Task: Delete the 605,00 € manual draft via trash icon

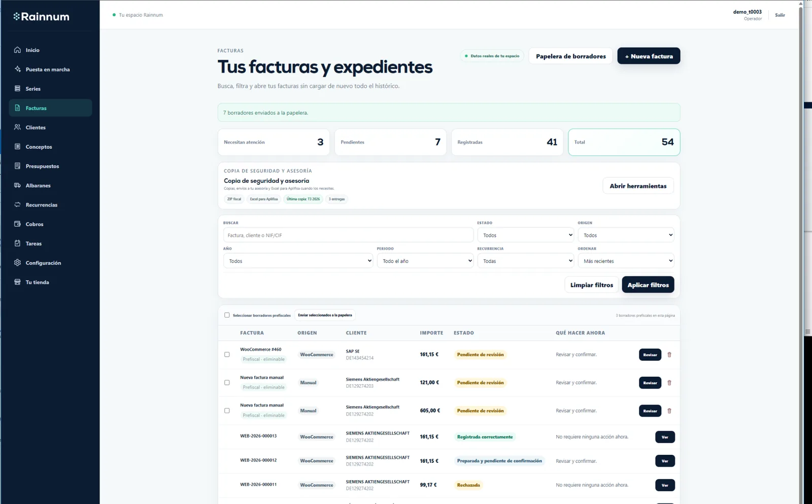Action: (x=669, y=411)
